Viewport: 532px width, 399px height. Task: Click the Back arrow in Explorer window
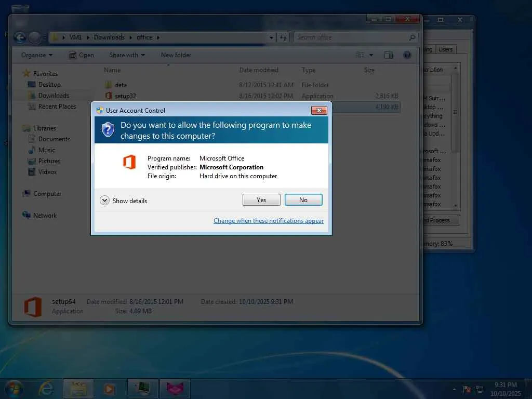[x=20, y=37]
